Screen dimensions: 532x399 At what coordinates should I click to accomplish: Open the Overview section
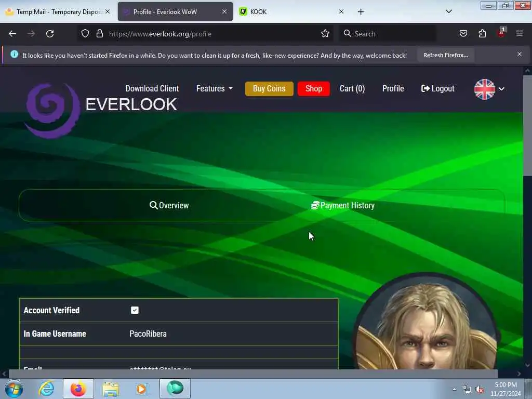[169, 205]
